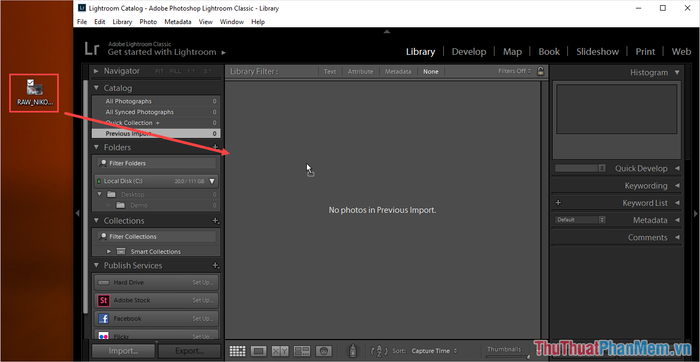Viewport: 700px width, 362px height.
Task: Create collection with Collections plus icon
Action: [215, 221]
